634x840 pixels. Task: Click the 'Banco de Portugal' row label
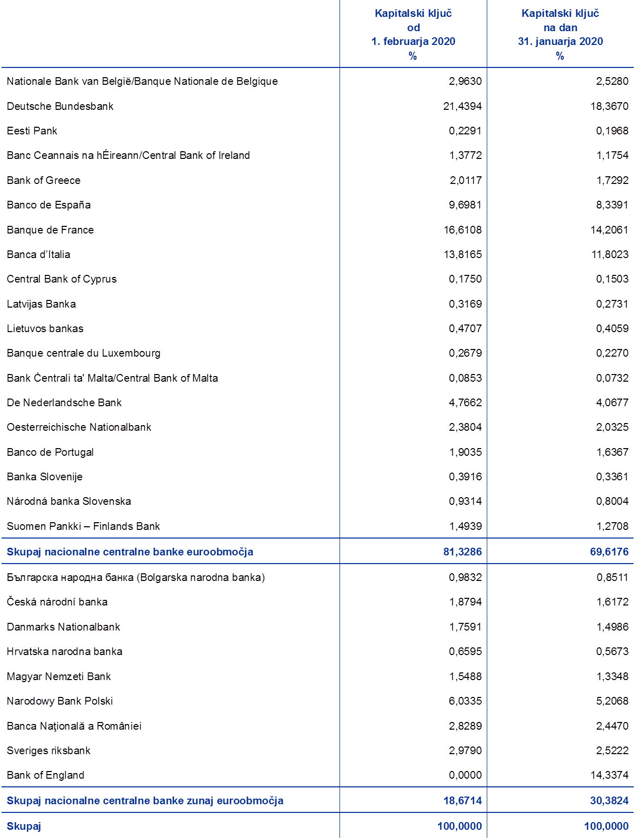click(50, 452)
